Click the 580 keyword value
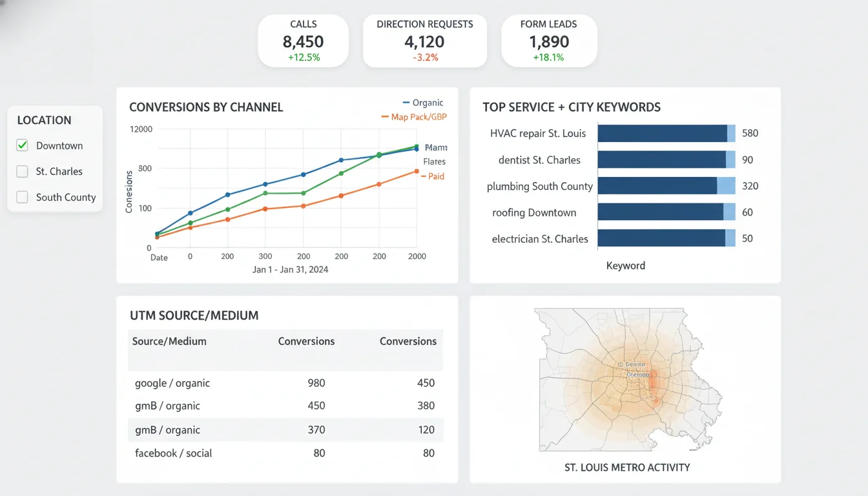868x496 pixels. coord(750,133)
